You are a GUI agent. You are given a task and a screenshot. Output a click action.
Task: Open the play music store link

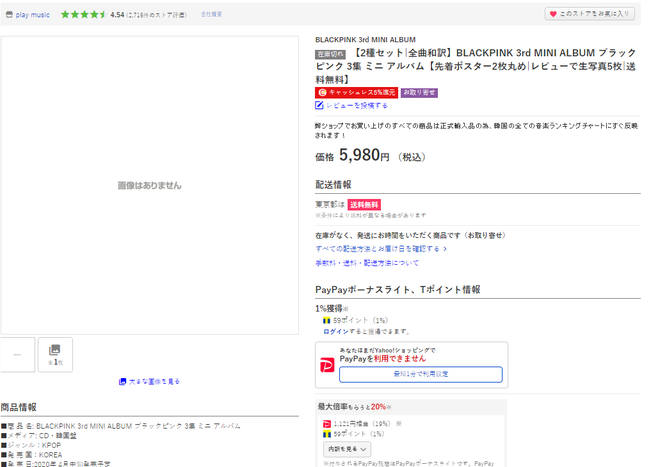pos(32,15)
